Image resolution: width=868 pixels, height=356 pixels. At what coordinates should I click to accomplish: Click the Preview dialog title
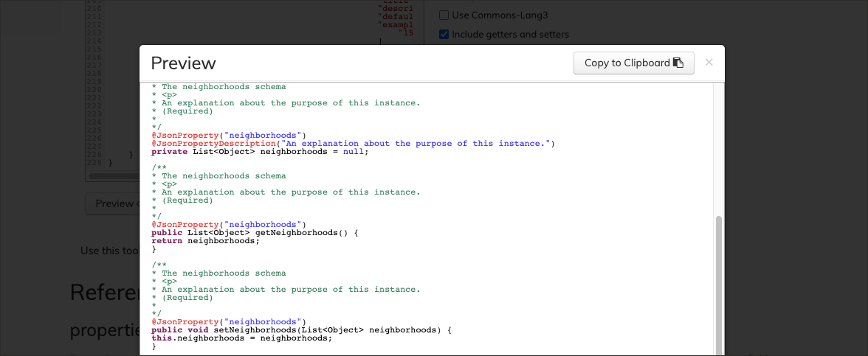point(183,63)
